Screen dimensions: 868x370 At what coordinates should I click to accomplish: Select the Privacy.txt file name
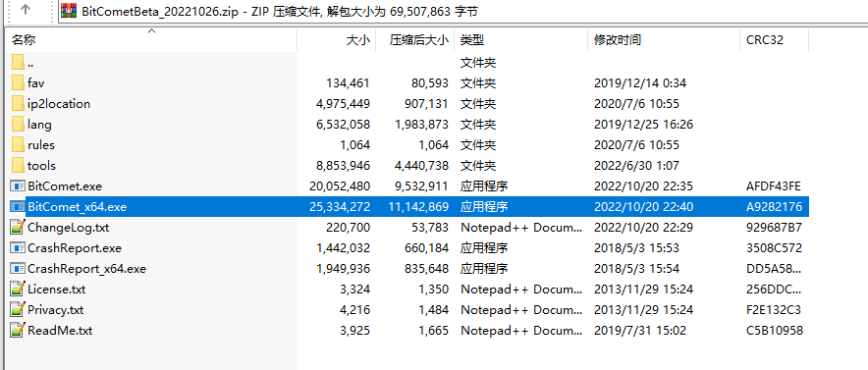point(55,310)
